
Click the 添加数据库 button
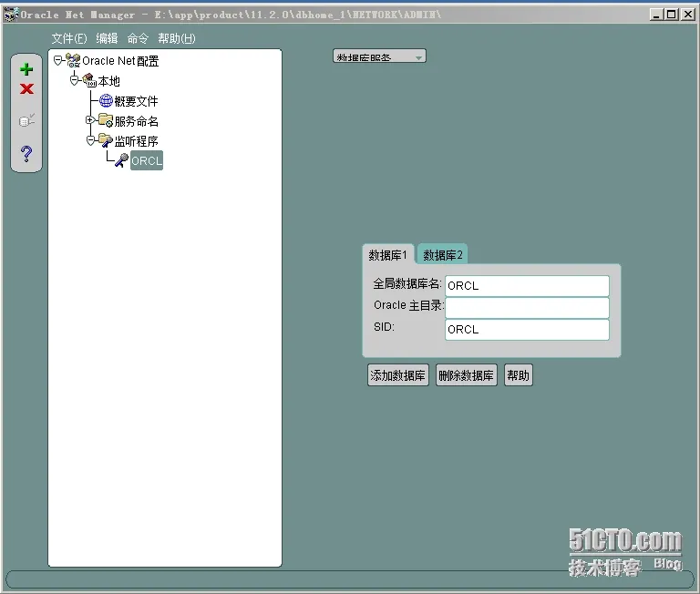click(397, 375)
